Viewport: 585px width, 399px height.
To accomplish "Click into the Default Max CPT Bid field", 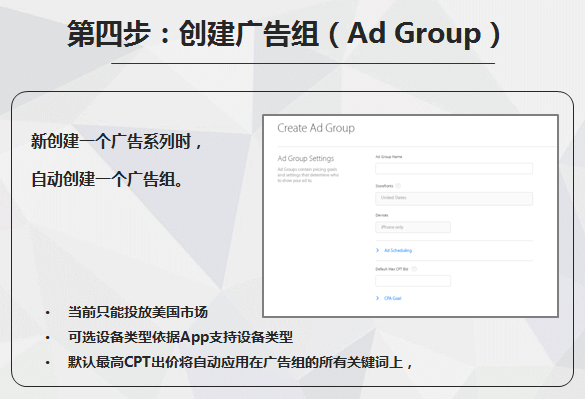I will tap(413, 281).
